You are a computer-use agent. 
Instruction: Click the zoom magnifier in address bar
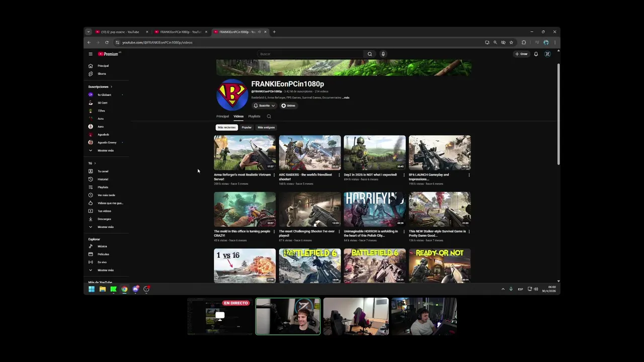(x=495, y=42)
